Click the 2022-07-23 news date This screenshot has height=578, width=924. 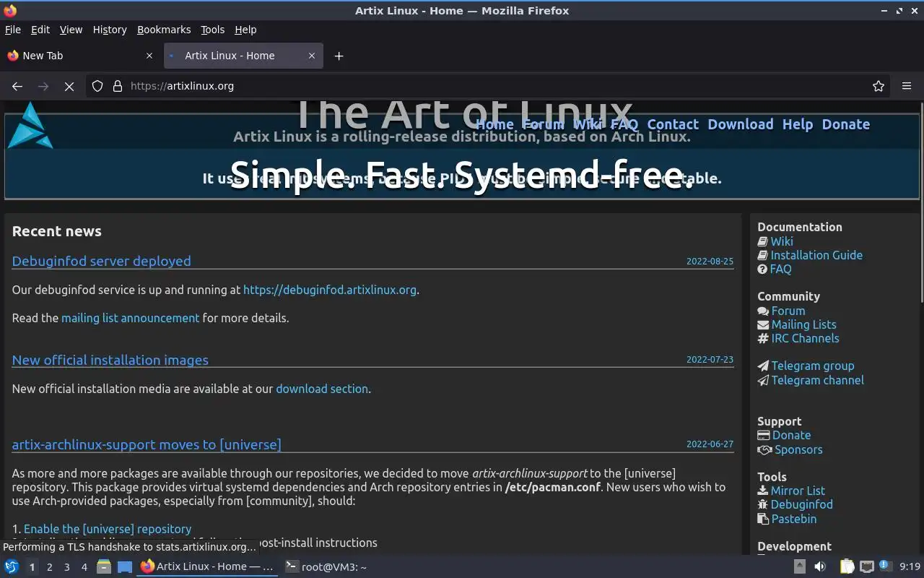(710, 360)
